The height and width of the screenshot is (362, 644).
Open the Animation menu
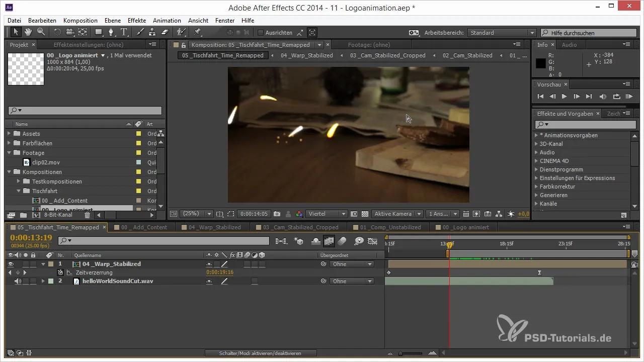(x=167, y=21)
